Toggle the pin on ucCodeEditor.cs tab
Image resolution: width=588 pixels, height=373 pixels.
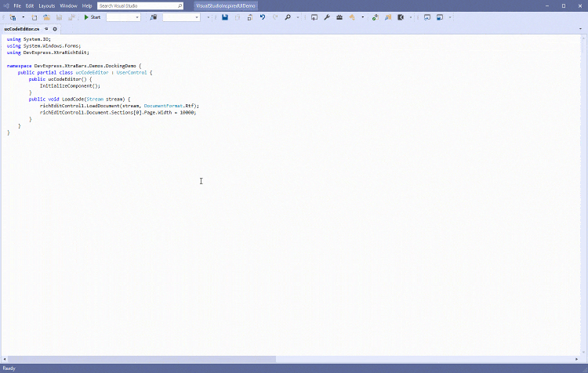click(46, 29)
